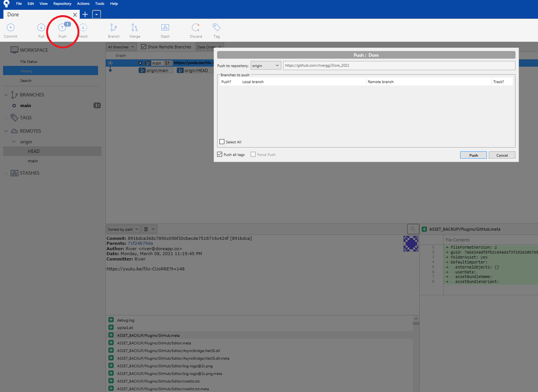Uncheck Push all tags checkbox
Screen dimensions: 538x392
tap(220, 155)
